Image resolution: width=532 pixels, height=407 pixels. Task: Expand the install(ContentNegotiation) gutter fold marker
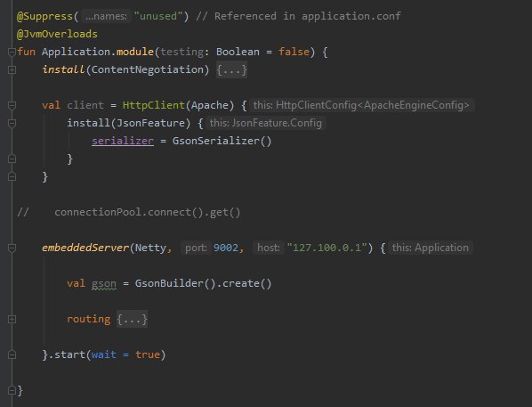point(12,70)
